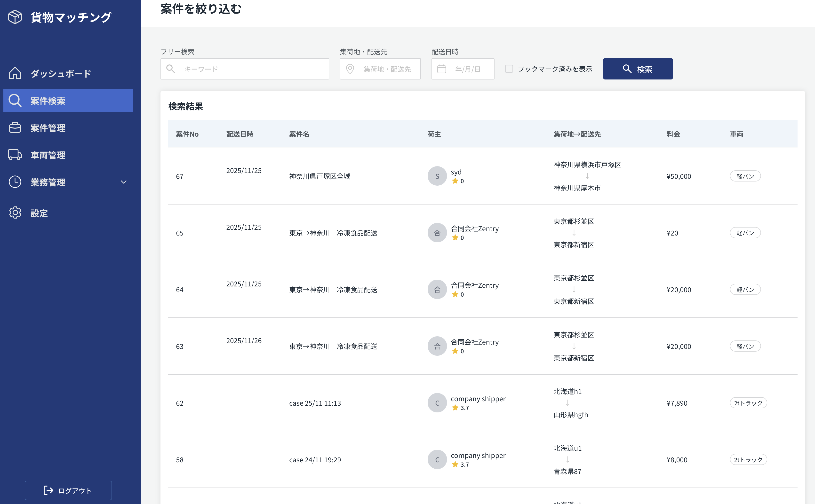Click the 設定 gear icon

(x=15, y=213)
